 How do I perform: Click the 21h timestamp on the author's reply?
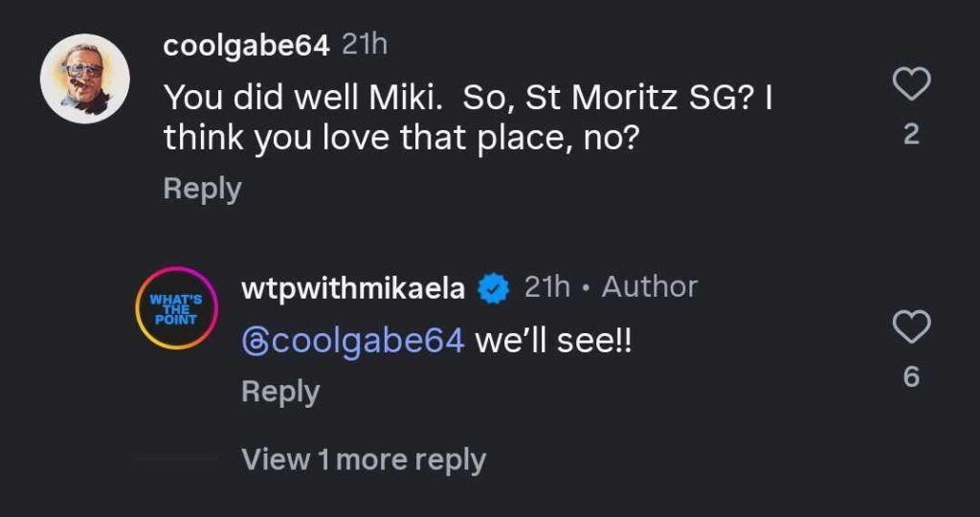[x=547, y=287]
